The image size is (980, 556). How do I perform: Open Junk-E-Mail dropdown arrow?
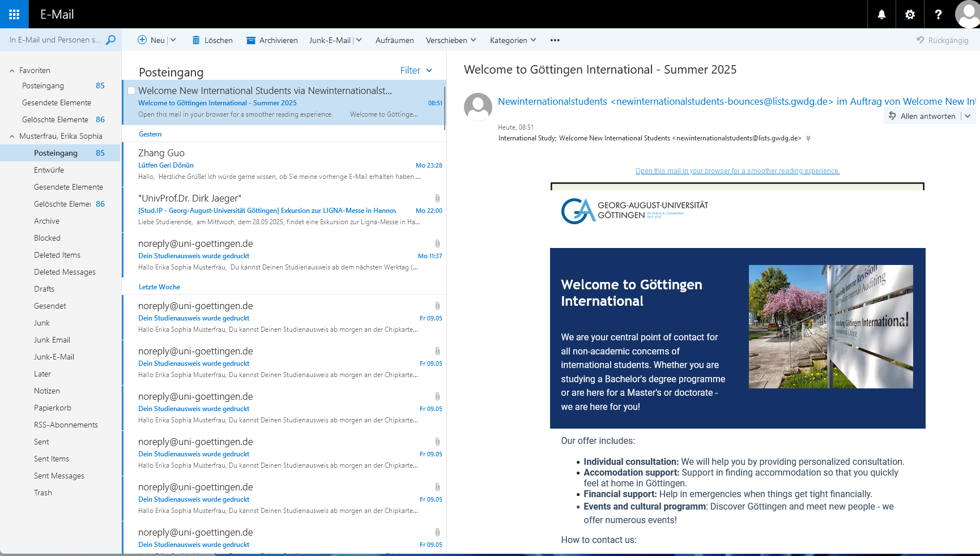pos(359,40)
